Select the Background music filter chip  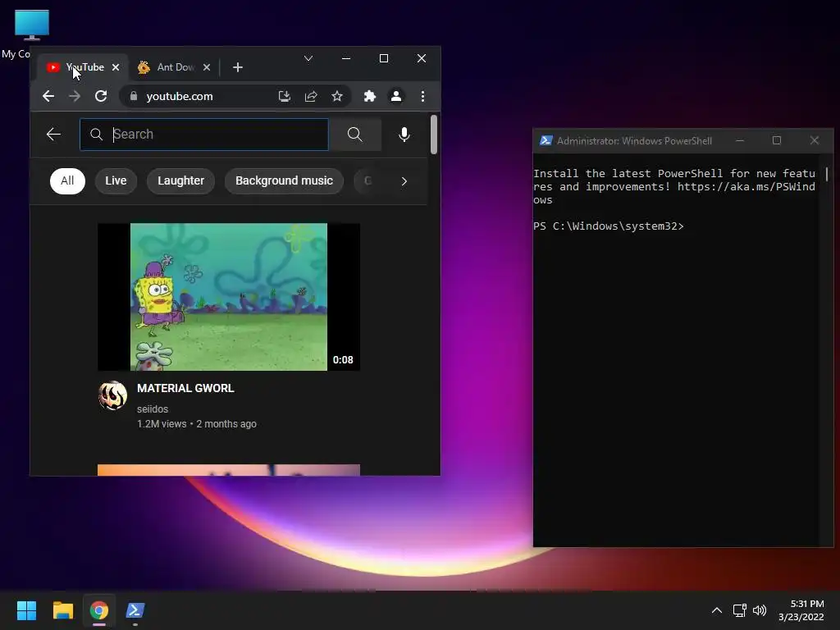(284, 181)
